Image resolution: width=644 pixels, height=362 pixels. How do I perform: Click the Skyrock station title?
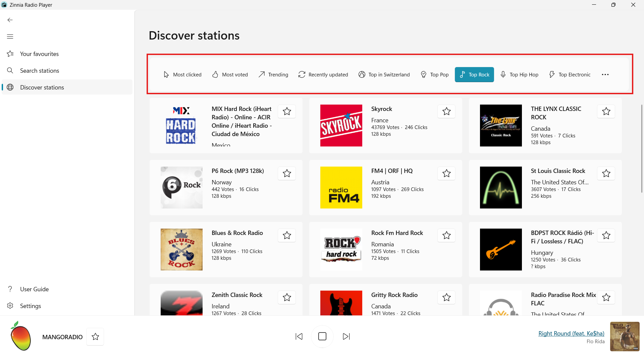click(382, 109)
